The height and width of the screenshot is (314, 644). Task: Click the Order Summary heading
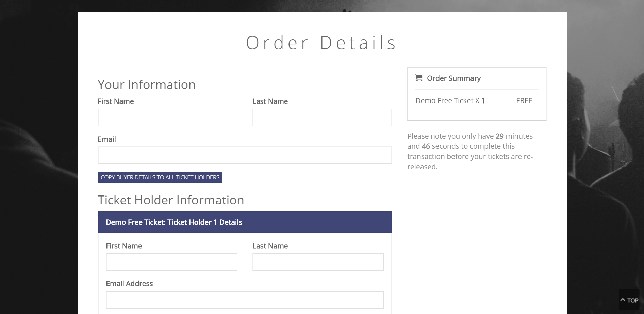pyautogui.click(x=453, y=78)
